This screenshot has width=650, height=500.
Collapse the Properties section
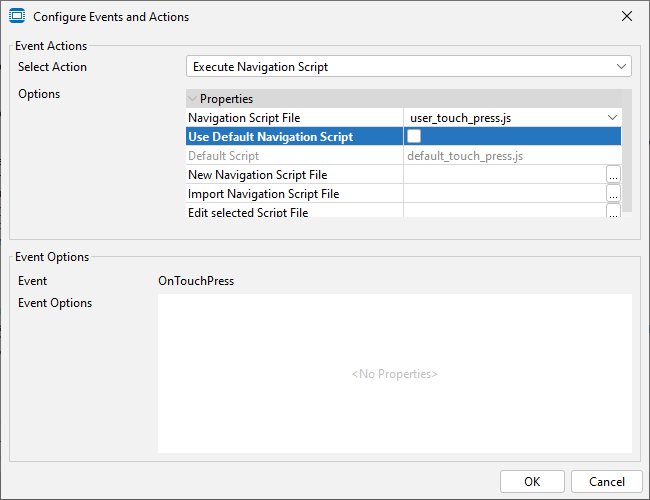point(192,99)
